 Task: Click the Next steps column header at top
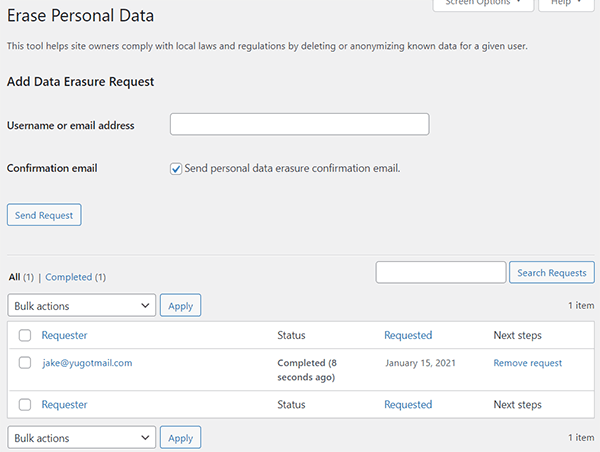pyautogui.click(x=517, y=335)
